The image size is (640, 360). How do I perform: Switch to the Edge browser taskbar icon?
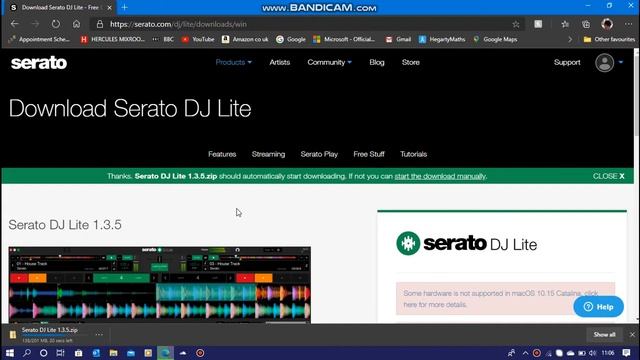pyautogui.click(x=165, y=353)
